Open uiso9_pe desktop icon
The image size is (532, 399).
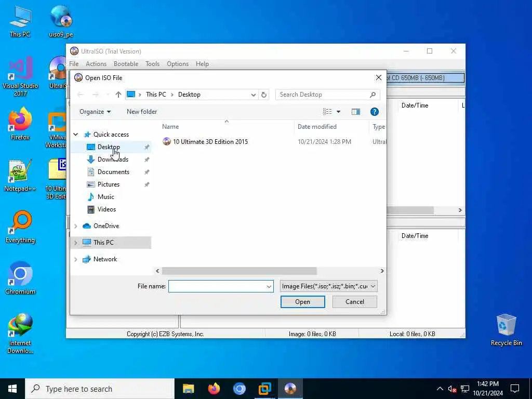coord(61,21)
